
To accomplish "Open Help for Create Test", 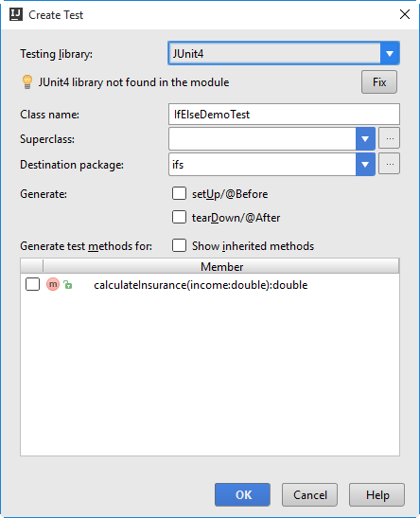I will point(377,495).
